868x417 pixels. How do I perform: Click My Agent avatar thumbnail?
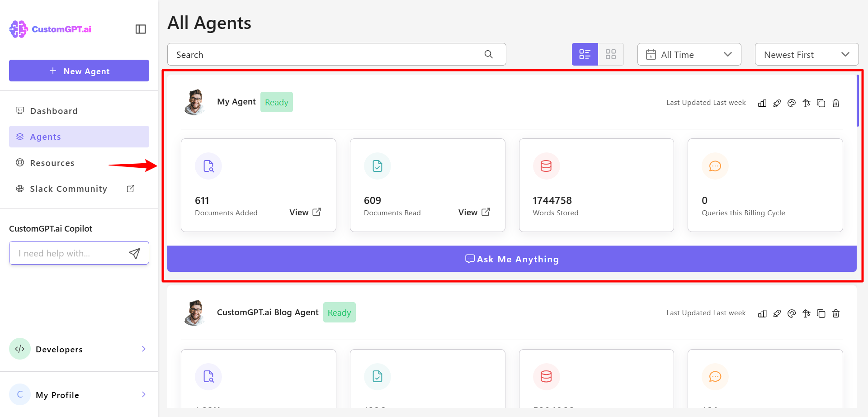coord(195,102)
